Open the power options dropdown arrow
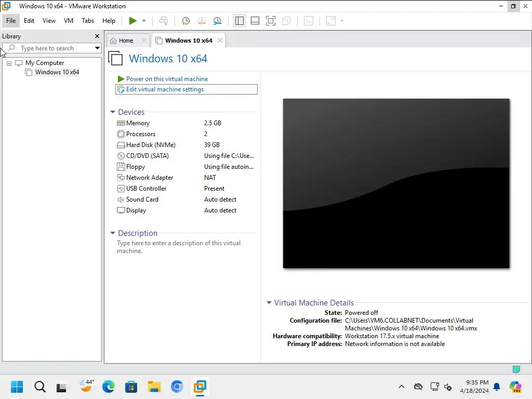532x399 pixels. (144, 21)
